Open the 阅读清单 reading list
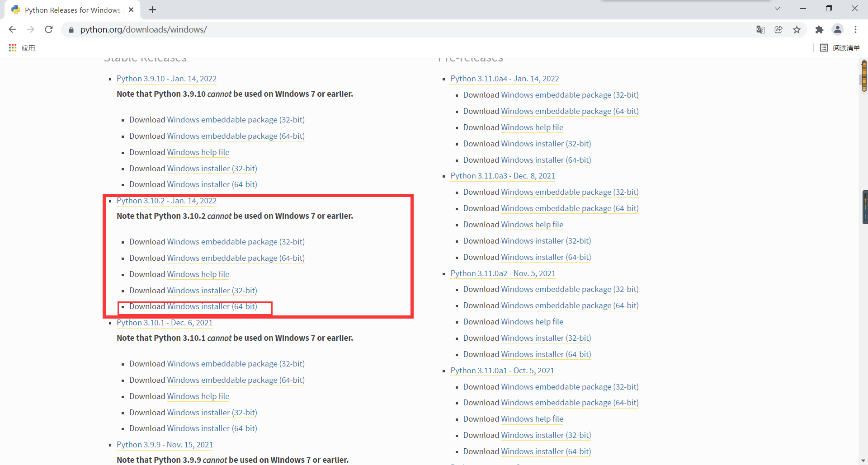The height and width of the screenshot is (465, 868). (840, 48)
